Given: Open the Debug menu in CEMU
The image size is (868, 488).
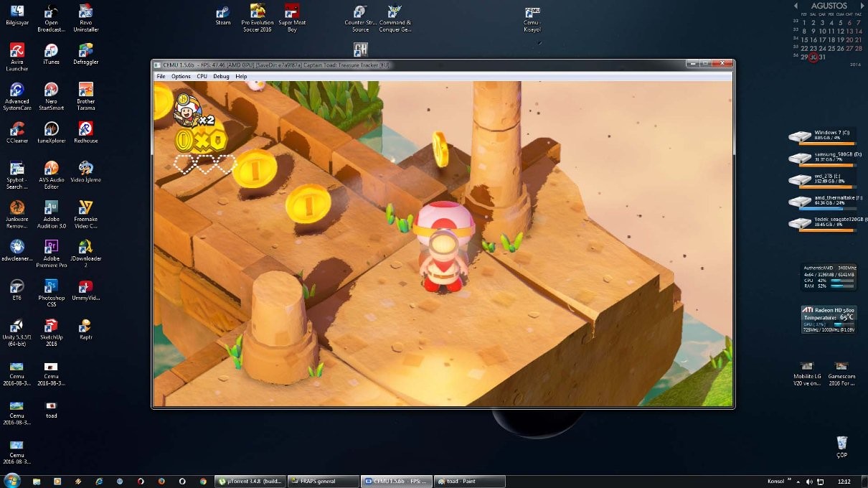Looking at the screenshot, I should [x=221, y=76].
